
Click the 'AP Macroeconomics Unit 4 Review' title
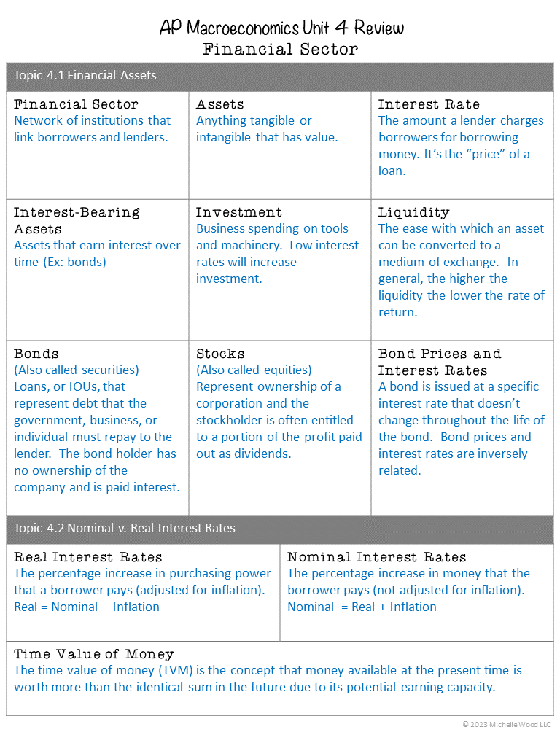(281, 27)
